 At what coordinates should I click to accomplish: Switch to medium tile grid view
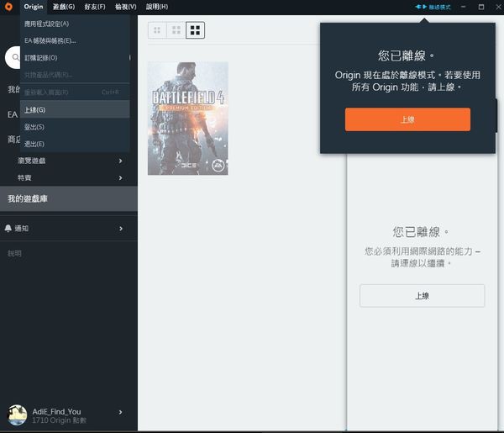point(176,30)
